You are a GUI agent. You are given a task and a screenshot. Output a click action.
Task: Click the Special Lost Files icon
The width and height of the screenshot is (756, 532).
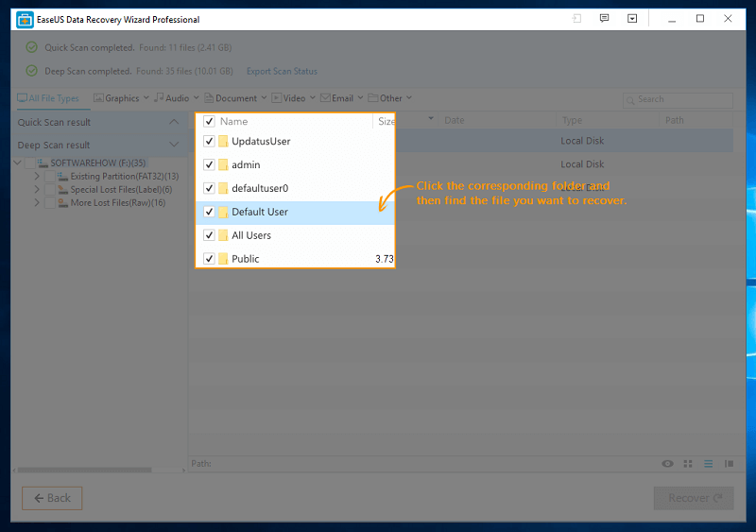[62, 190]
